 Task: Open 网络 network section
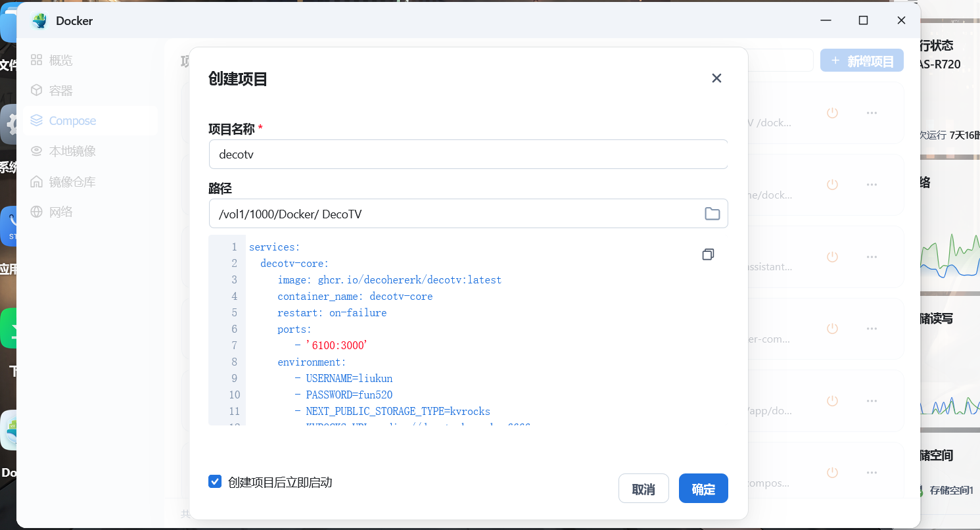point(60,212)
